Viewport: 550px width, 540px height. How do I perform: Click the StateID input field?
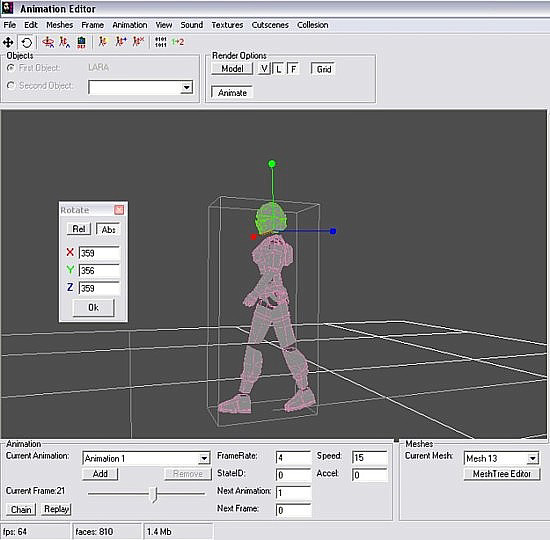[293, 475]
